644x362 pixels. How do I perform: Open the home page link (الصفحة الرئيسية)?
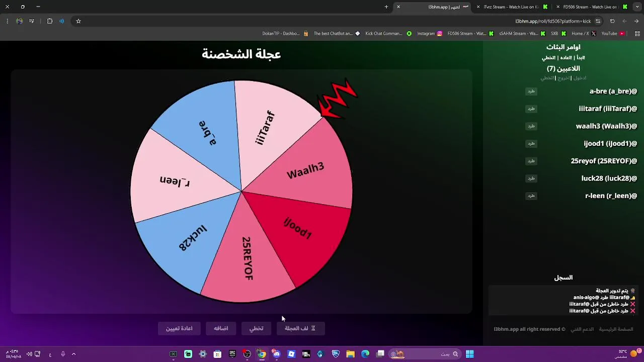[x=616, y=329]
